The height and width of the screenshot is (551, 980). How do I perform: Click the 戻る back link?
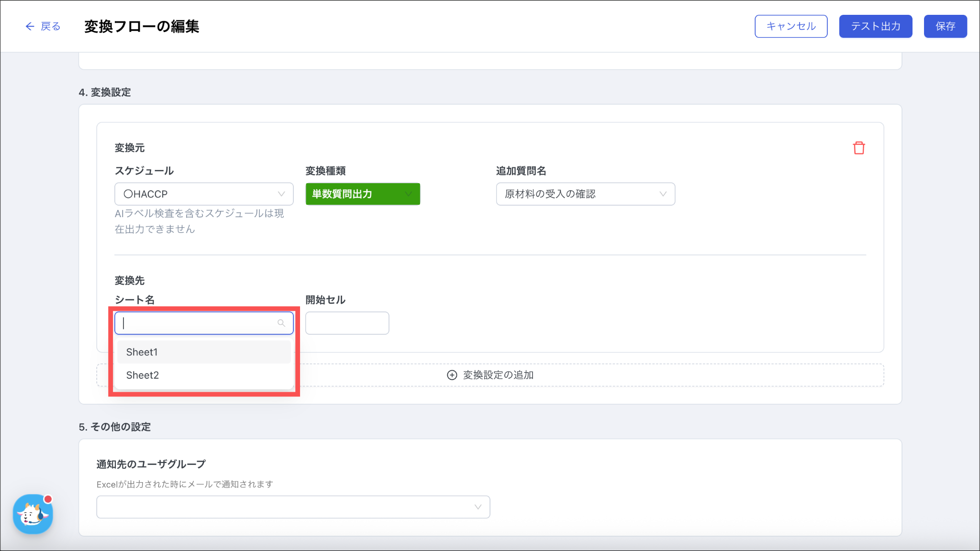(50, 26)
